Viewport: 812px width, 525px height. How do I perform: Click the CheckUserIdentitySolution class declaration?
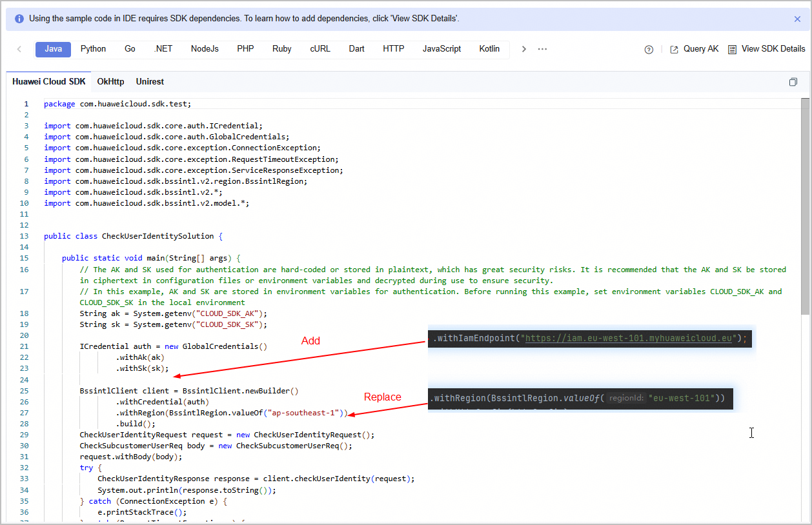click(134, 236)
